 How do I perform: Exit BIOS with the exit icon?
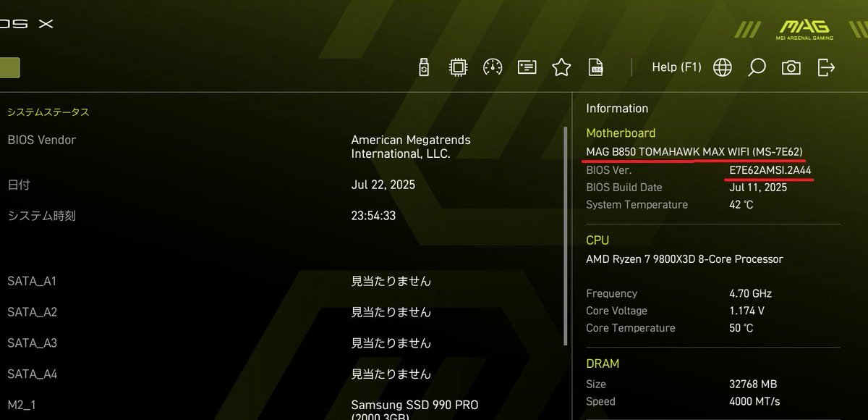click(826, 67)
